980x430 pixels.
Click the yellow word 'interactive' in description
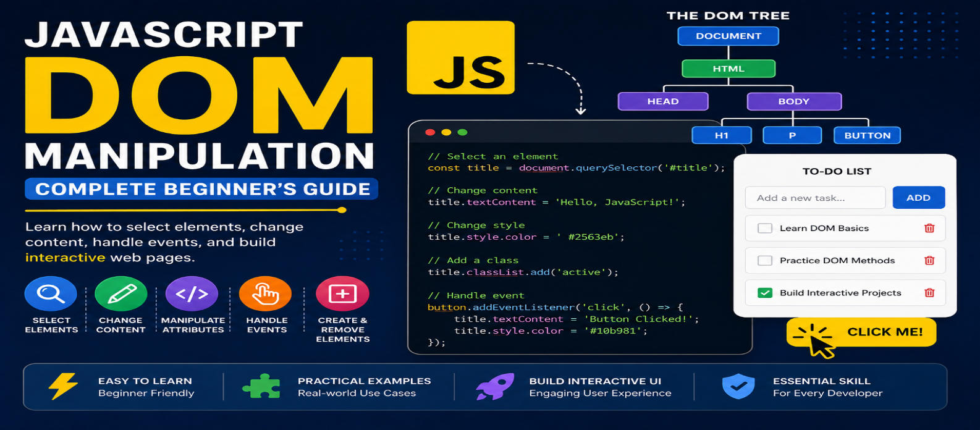point(65,258)
